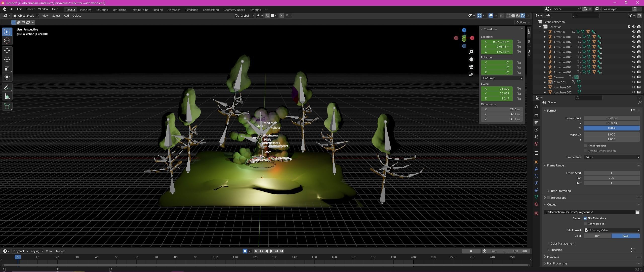Click Scale X value 13.802
The image size is (644, 272).
click(497, 89)
